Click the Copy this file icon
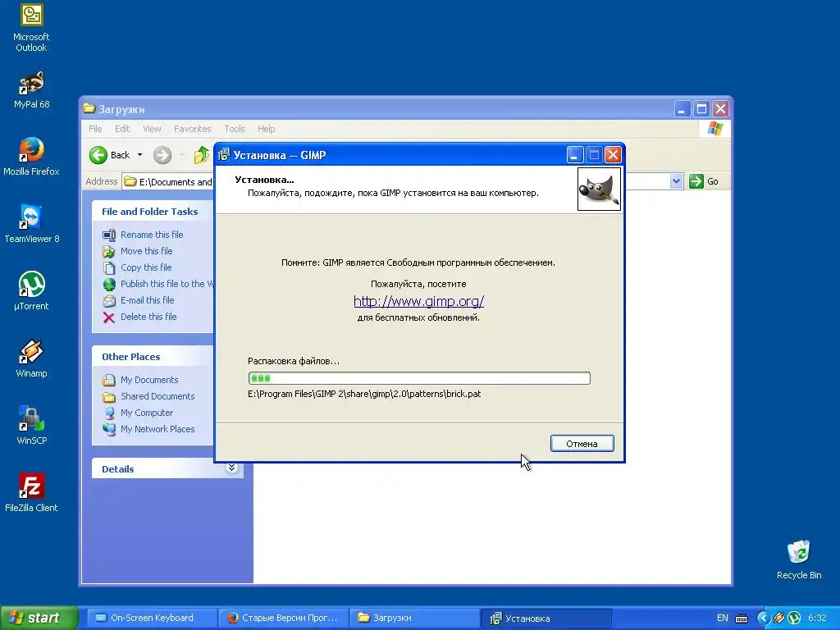The height and width of the screenshot is (630, 840). pos(109,268)
